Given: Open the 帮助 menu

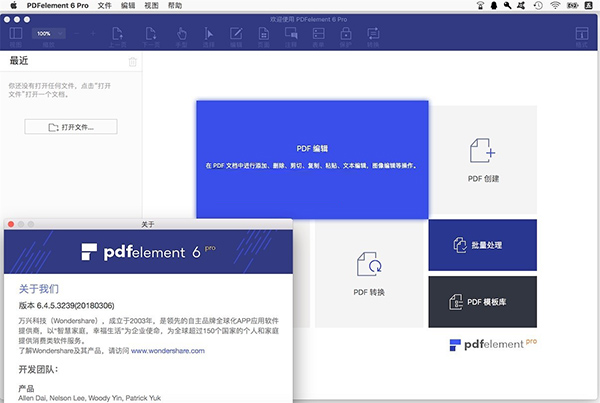Looking at the screenshot, I should [x=175, y=5].
